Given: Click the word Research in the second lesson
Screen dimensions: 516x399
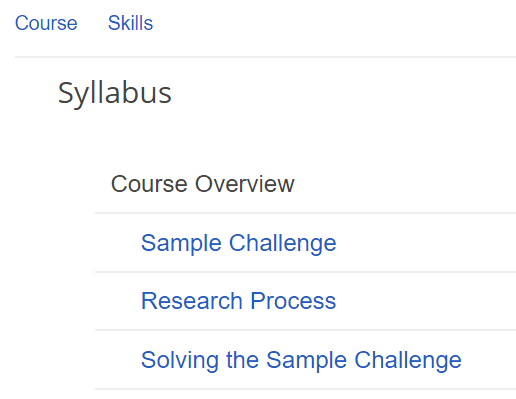Looking at the screenshot, I should 192,301.
